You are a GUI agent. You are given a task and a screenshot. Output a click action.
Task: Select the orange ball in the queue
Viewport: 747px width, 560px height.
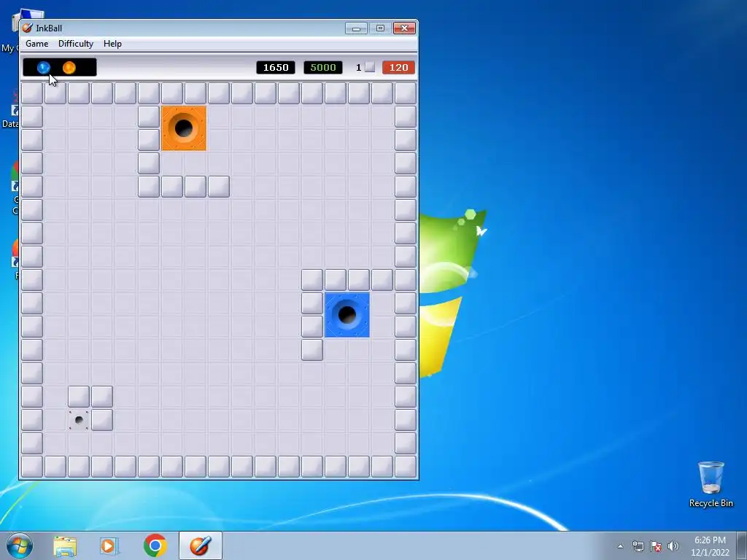(x=69, y=68)
